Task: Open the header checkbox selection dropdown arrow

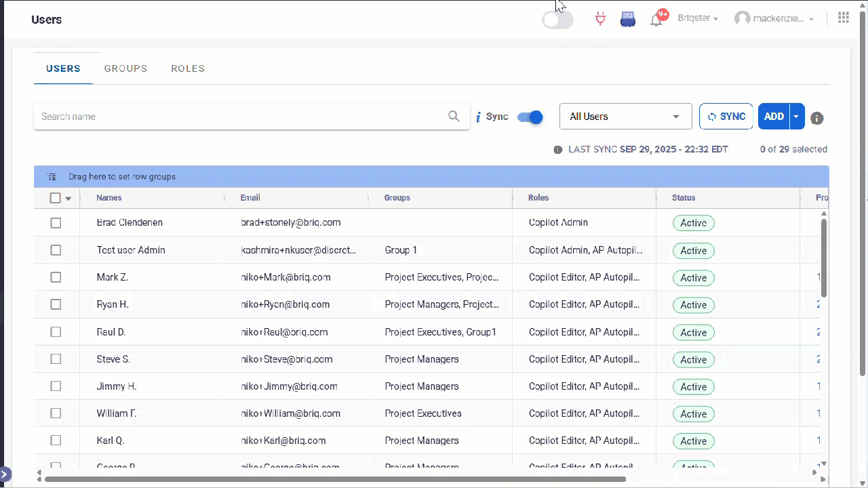Action: (68, 199)
